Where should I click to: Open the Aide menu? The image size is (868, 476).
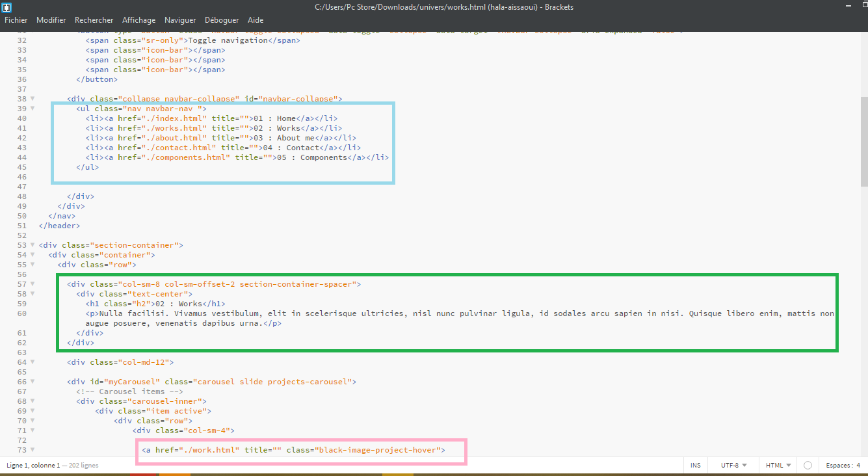[x=256, y=20]
